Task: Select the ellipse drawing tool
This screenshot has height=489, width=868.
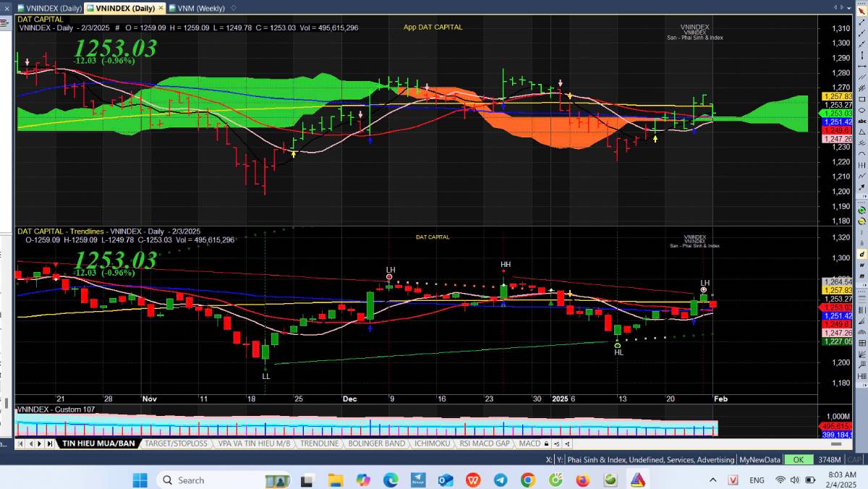Action: (861, 109)
